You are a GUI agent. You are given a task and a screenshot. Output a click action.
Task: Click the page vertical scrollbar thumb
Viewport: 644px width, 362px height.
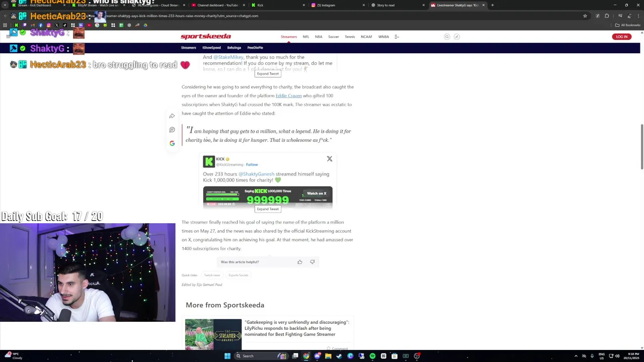(x=641, y=146)
